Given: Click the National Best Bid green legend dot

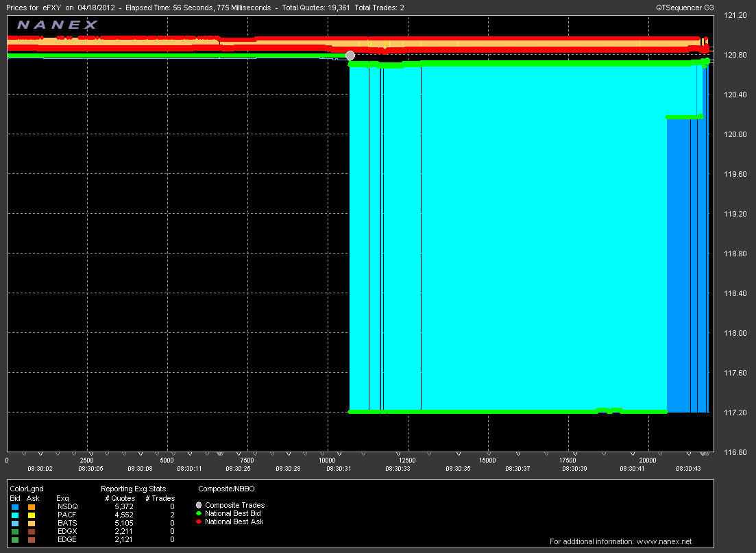Looking at the screenshot, I should coord(199,513).
